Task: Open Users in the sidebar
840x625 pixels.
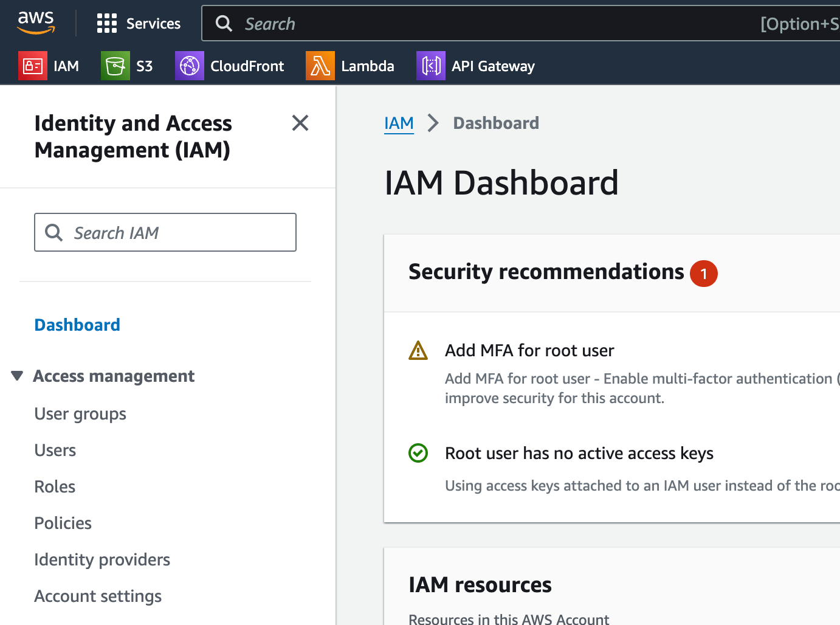Action: coord(55,451)
